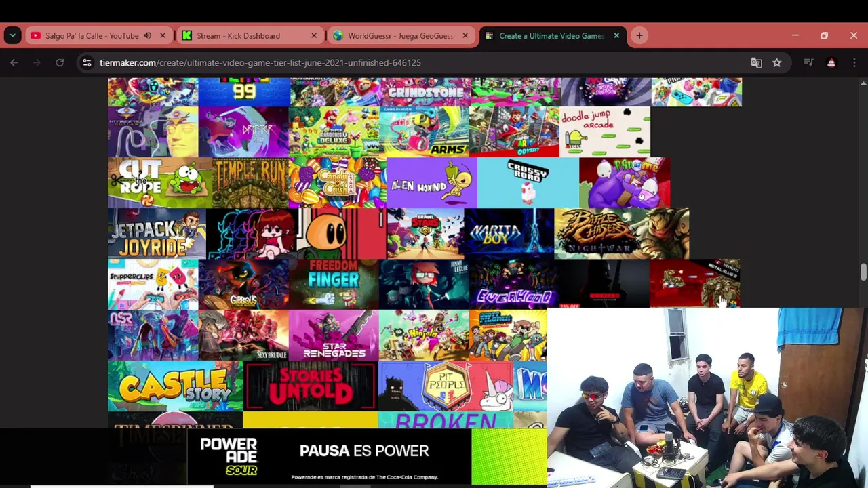Click the webcam overlay video

pos(707,398)
